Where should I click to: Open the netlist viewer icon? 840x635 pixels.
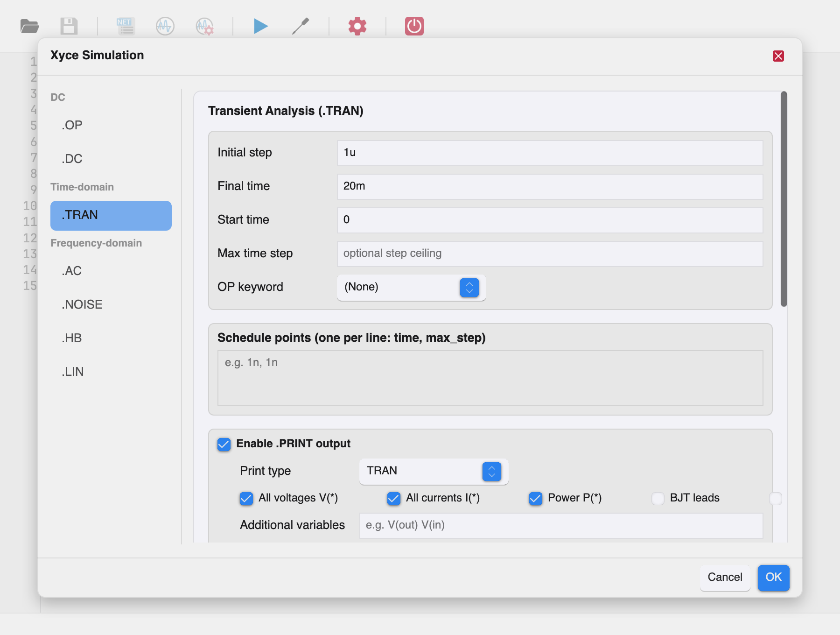tap(126, 26)
